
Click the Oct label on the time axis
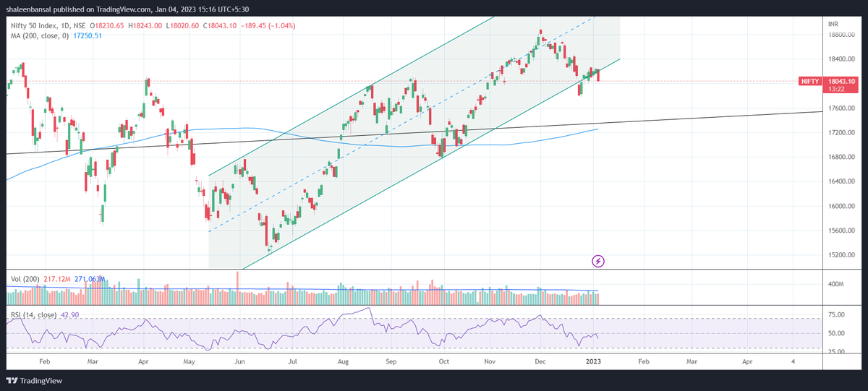pos(444,361)
